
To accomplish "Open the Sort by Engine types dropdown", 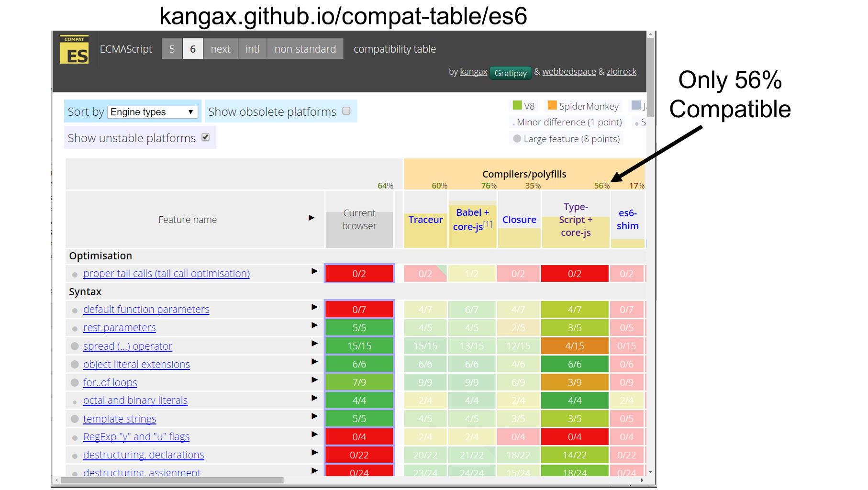I will [153, 111].
